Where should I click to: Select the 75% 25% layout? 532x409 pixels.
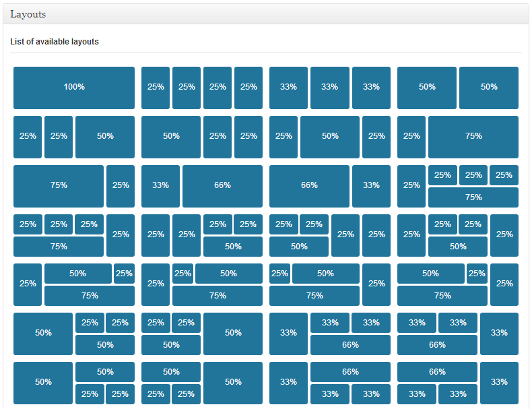click(74, 186)
